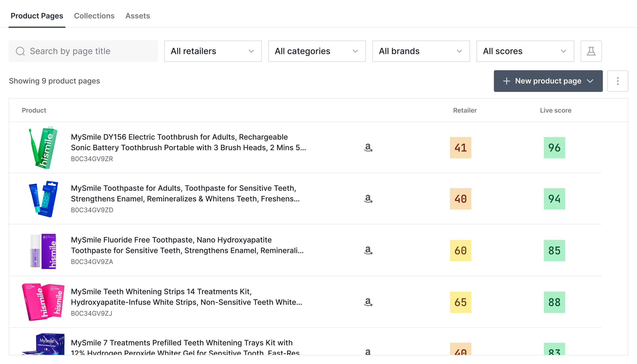The image size is (637, 364).
Task: Open MySmile Fluoride Free Toothpaste product title
Action: click(x=187, y=245)
